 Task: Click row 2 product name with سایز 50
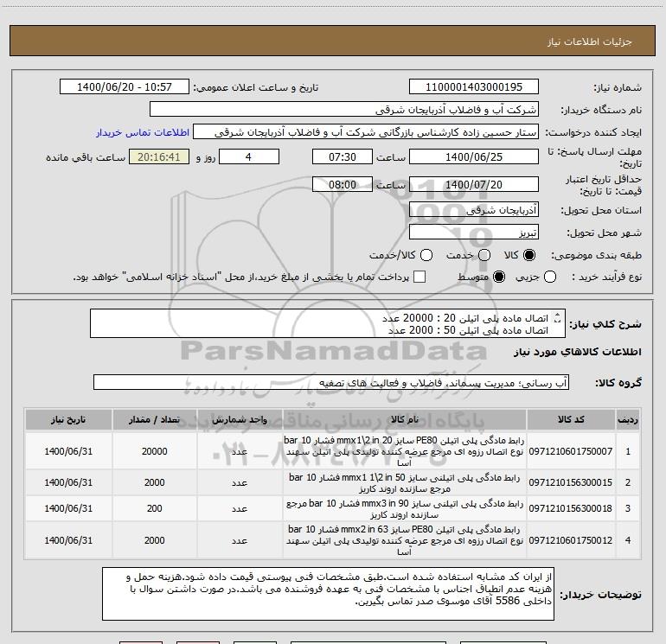point(405,482)
